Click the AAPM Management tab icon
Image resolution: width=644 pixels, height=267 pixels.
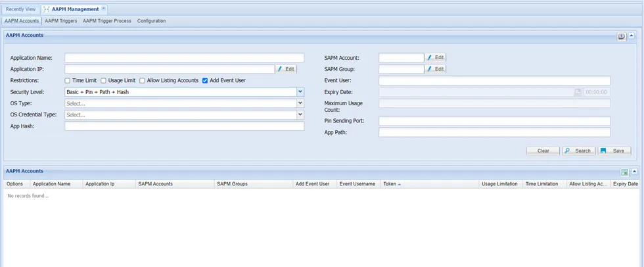(47, 9)
